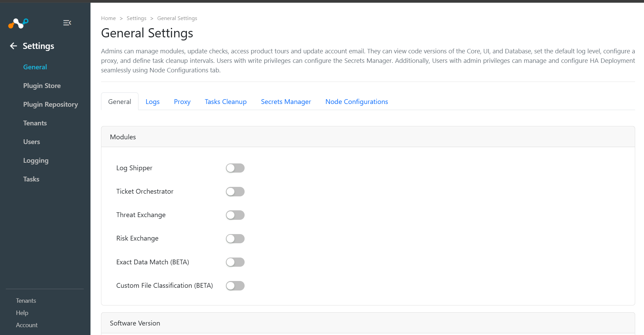Click the Netskope logo icon
The image size is (644, 335).
(x=18, y=23)
